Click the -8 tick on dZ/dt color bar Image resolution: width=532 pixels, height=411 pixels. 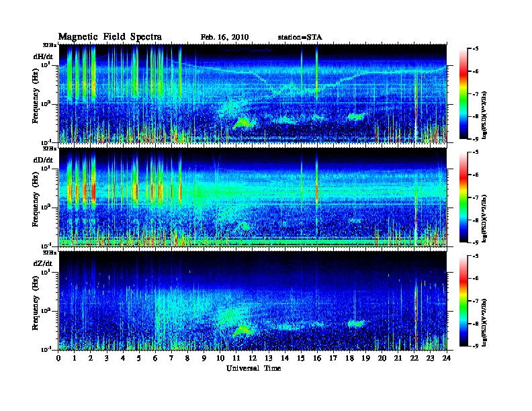tap(476, 324)
